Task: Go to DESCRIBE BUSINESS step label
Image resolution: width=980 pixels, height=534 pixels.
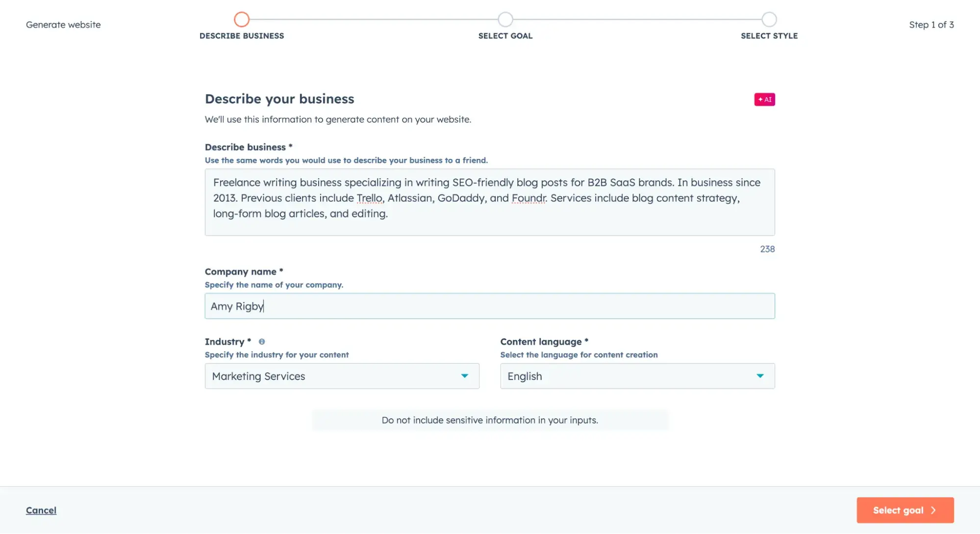Action: (242, 36)
